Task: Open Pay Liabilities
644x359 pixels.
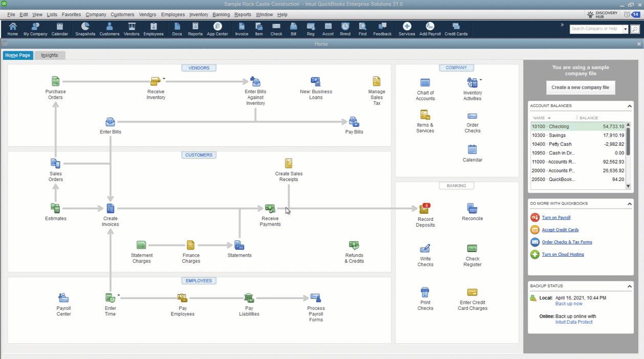Action: (x=249, y=298)
